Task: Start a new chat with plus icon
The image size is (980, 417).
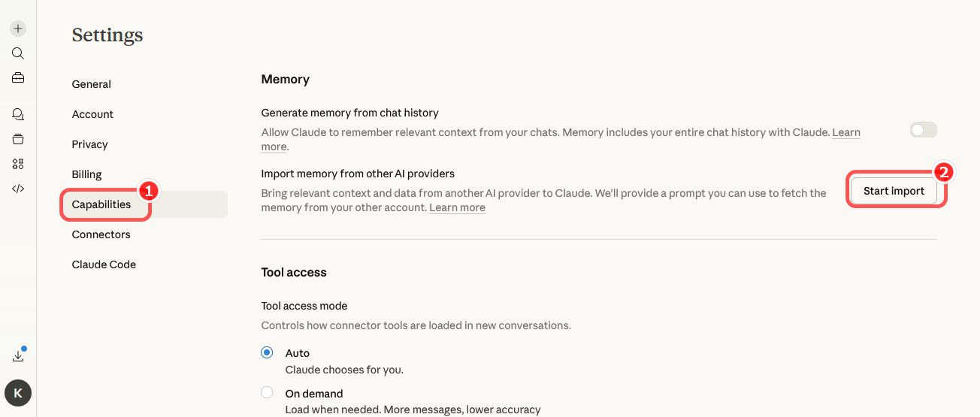Action: (18, 29)
